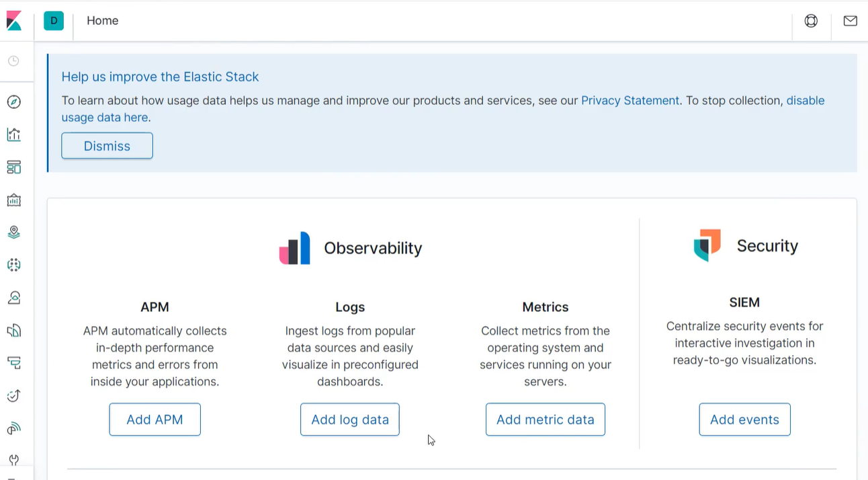Click the SIEM card heading
The image size is (868, 480).
coord(744,303)
